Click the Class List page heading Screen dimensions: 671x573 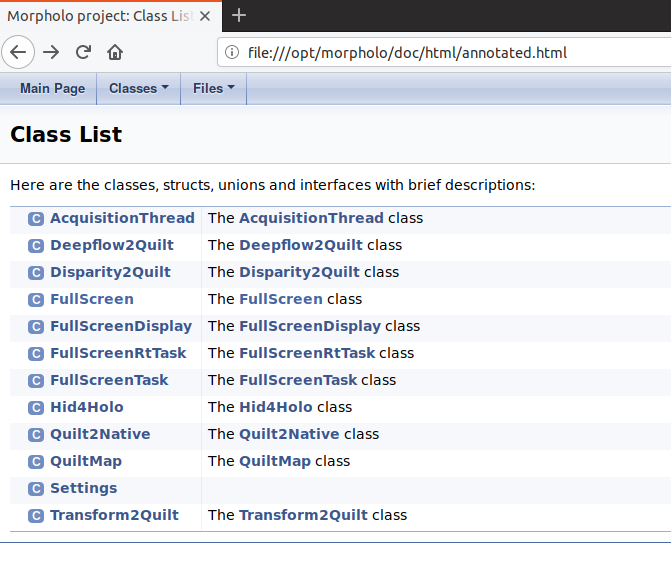click(x=66, y=134)
